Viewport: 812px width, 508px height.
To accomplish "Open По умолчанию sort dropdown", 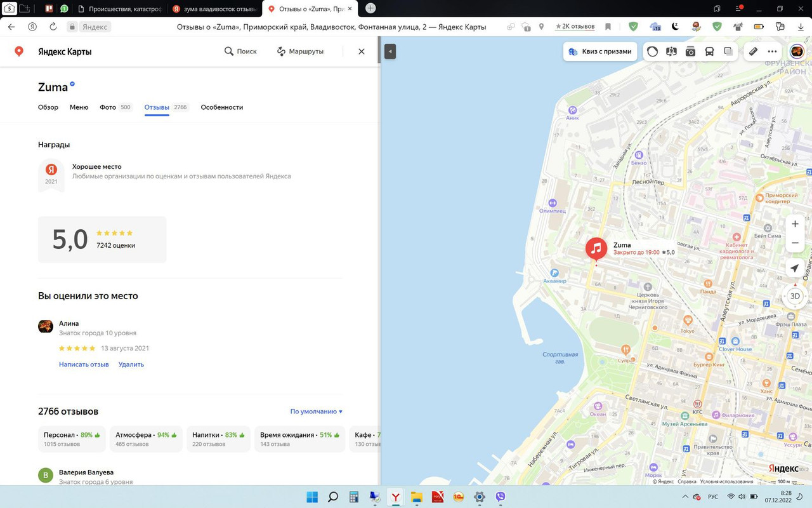I will click(x=317, y=411).
